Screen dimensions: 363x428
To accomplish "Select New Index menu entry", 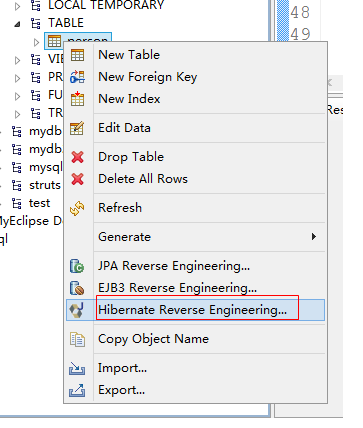I will tap(195, 99).
